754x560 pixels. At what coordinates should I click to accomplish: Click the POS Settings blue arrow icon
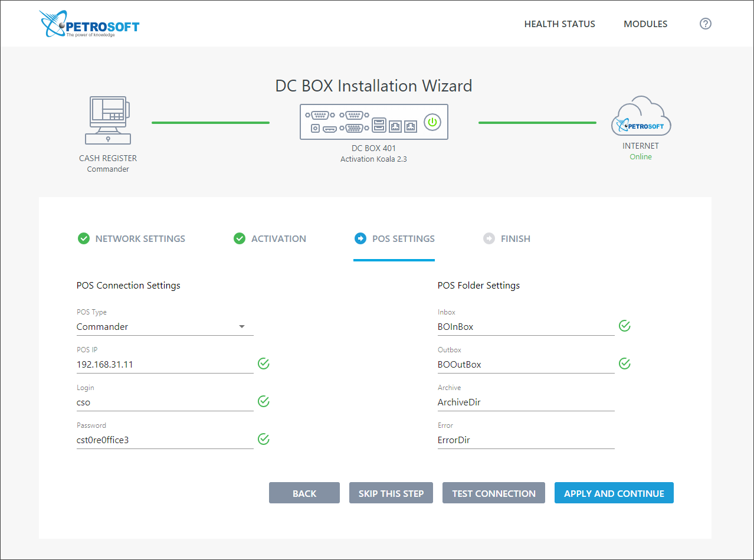(360, 238)
